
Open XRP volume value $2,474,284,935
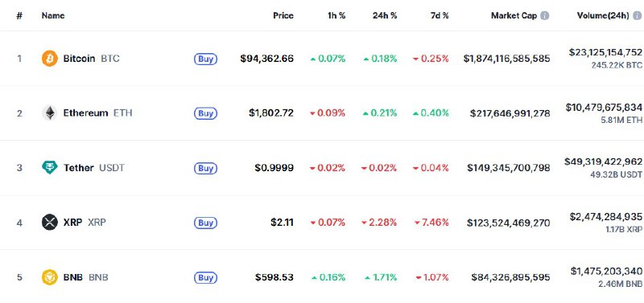pyautogui.click(x=605, y=216)
